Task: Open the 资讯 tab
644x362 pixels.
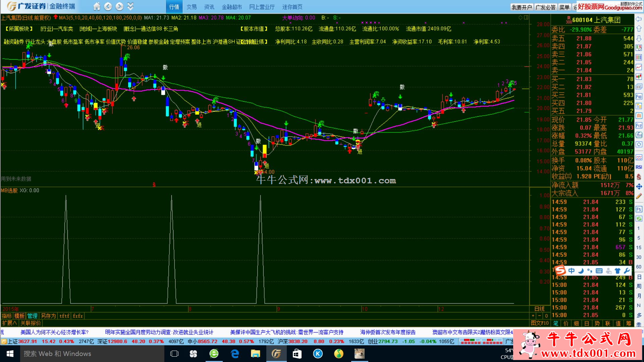Action: click(x=209, y=7)
